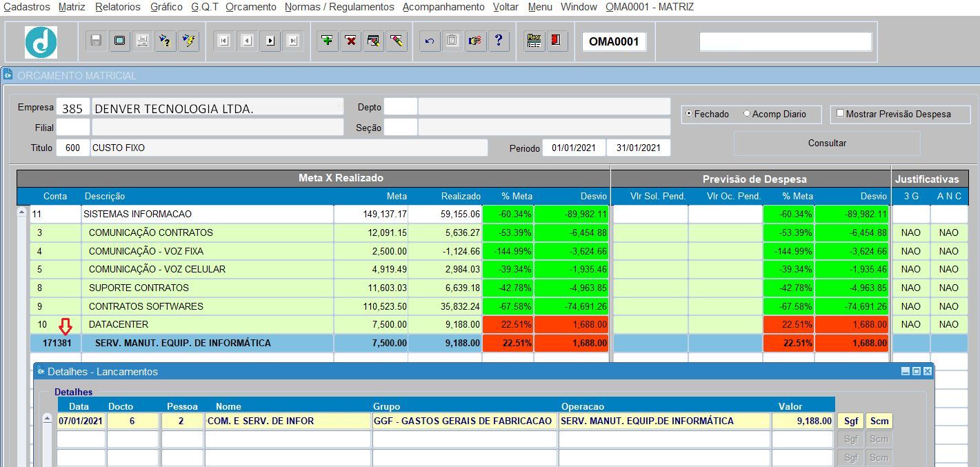Click the clear record icon beside delete

pyautogui.click(x=373, y=41)
